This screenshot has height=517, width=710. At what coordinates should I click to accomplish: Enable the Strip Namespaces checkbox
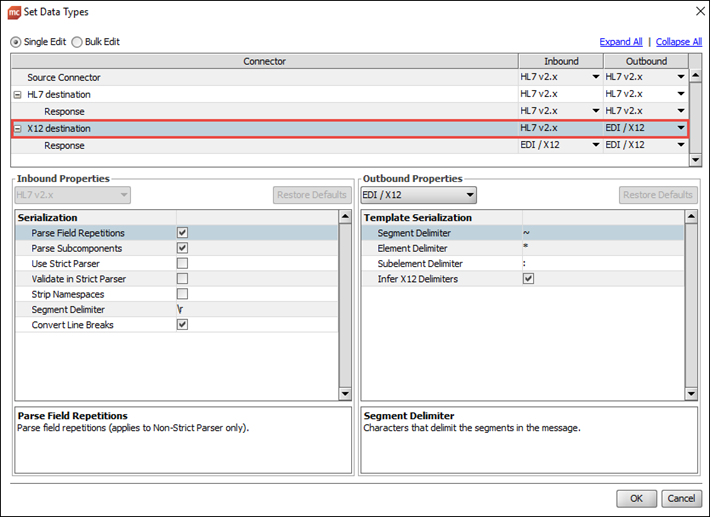(182, 294)
